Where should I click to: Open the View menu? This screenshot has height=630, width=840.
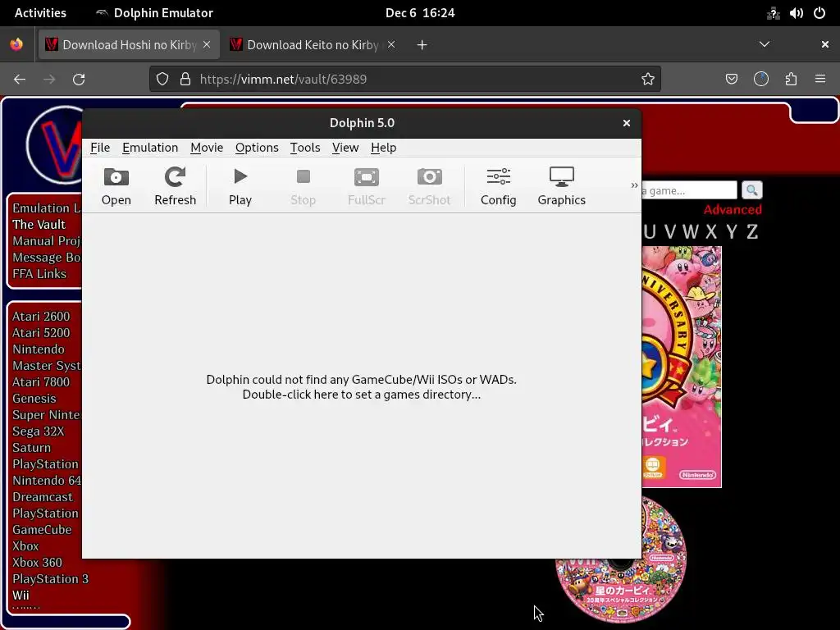(x=345, y=148)
